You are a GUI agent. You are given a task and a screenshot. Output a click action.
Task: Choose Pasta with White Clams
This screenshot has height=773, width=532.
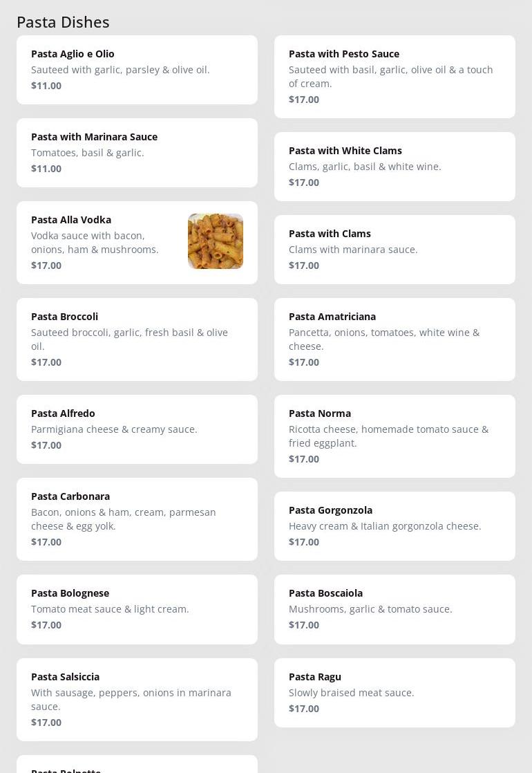[395, 167]
